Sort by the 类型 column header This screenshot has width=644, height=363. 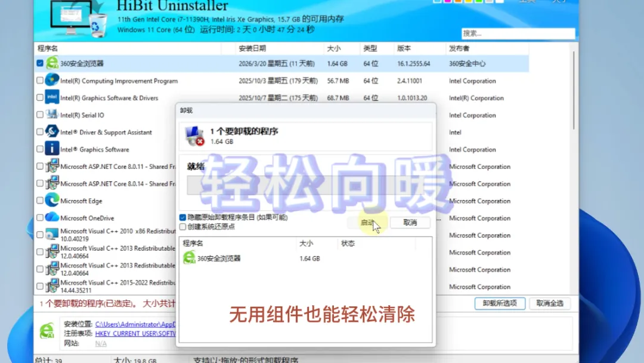coord(377,48)
